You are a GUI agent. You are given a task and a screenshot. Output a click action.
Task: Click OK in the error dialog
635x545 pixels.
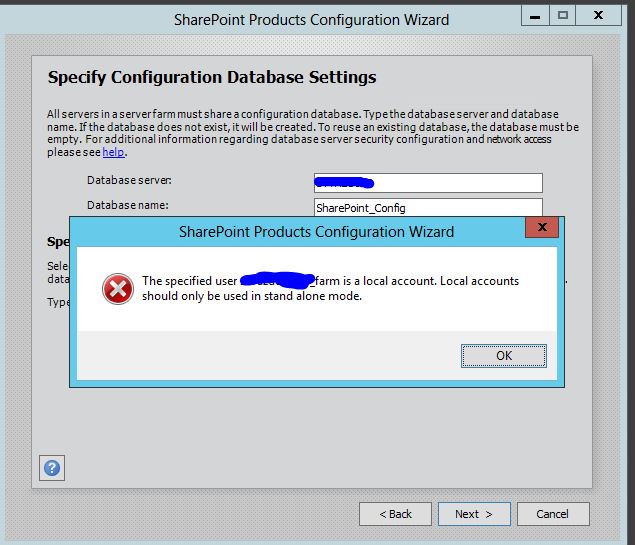[x=503, y=356]
